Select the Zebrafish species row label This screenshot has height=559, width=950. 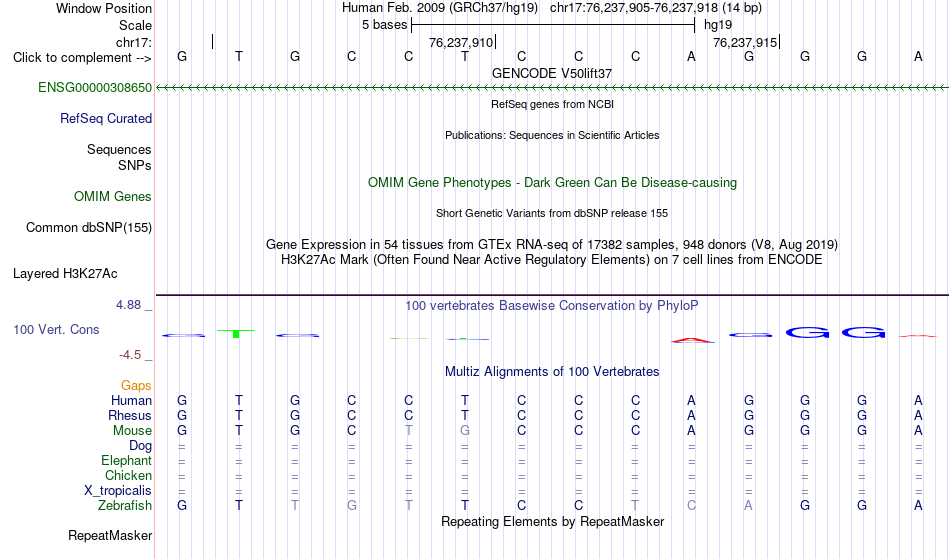pos(125,506)
